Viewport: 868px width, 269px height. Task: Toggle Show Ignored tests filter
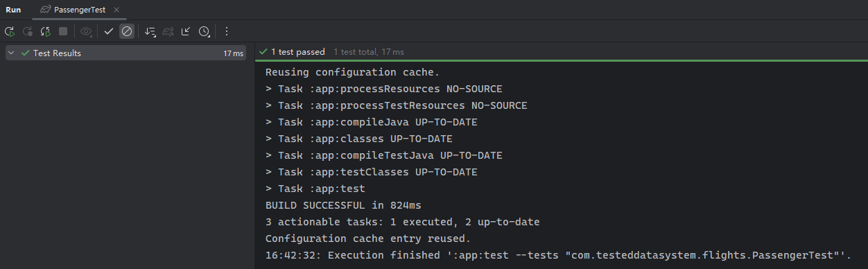126,31
